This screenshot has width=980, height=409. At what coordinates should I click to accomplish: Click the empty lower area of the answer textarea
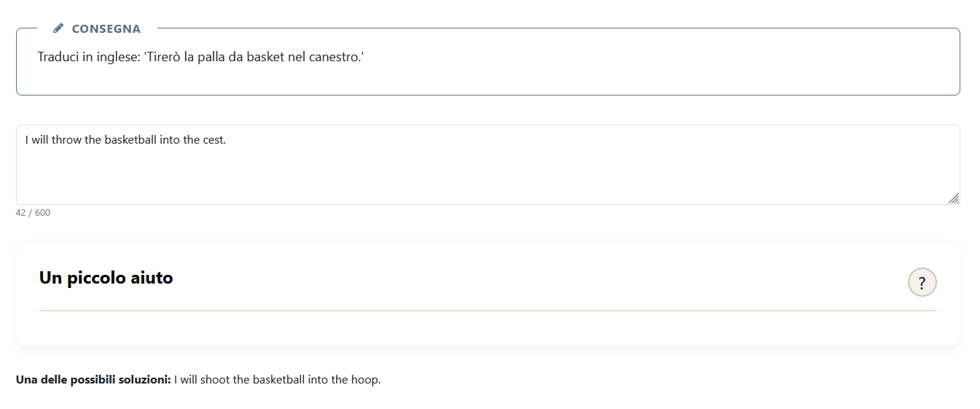click(x=487, y=182)
